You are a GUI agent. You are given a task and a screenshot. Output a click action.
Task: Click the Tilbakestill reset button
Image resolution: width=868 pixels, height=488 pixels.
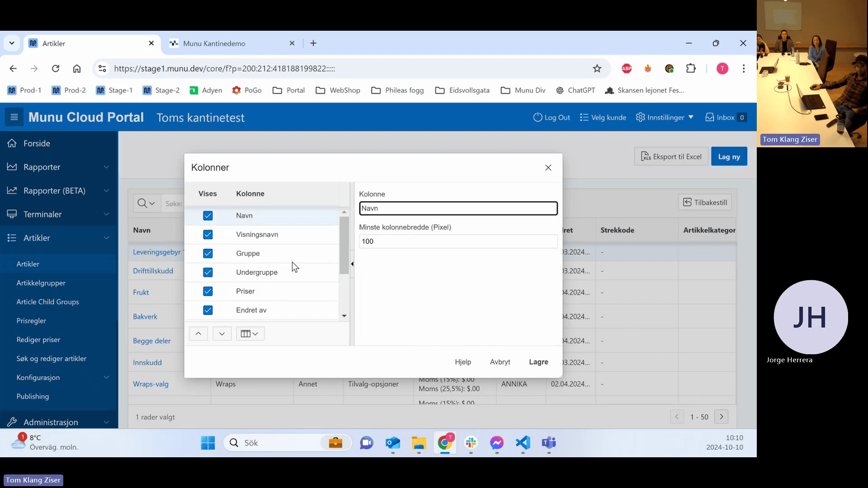(705, 202)
